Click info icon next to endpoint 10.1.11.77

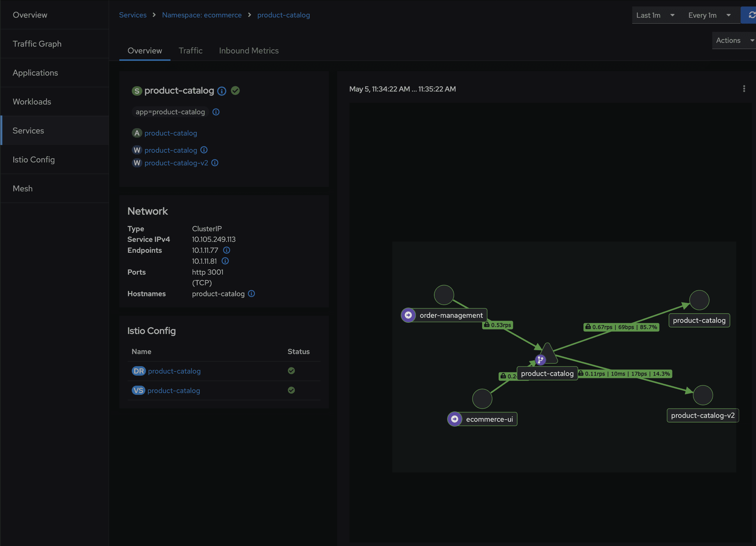(227, 250)
